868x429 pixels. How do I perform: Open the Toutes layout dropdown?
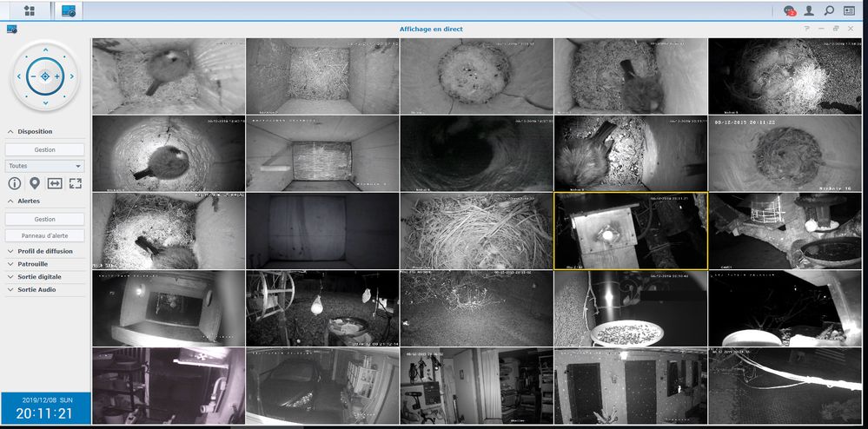pyautogui.click(x=45, y=165)
